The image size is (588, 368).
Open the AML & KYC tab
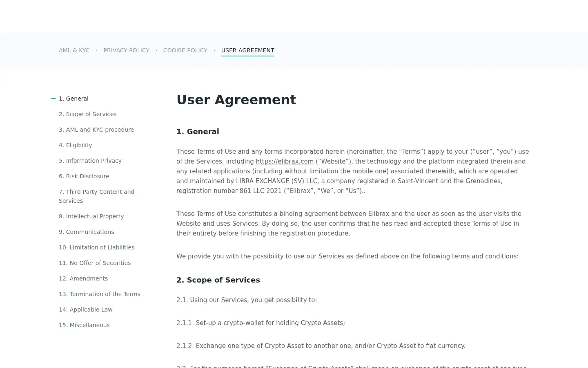click(x=74, y=50)
